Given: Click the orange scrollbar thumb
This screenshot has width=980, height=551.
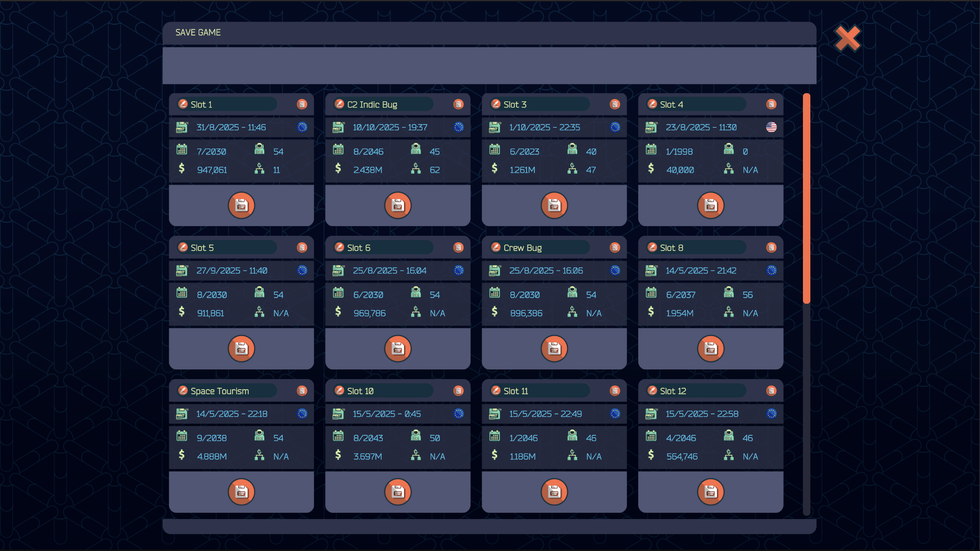Looking at the screenshot, I should tap(806, 198).
